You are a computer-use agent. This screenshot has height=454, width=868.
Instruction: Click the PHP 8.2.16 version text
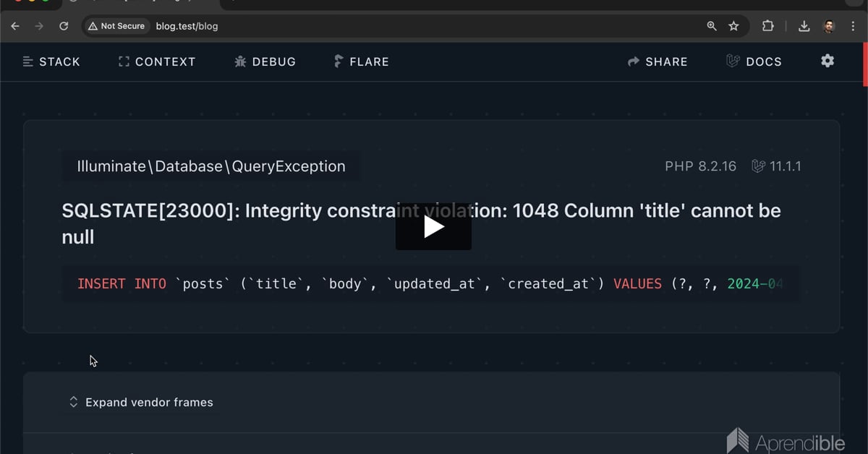[700, 166]
